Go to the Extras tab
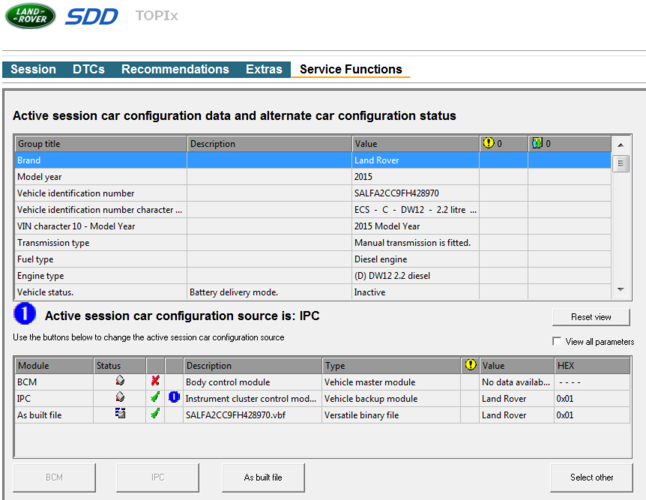646x500 pixels. click(x=264, y=69)
